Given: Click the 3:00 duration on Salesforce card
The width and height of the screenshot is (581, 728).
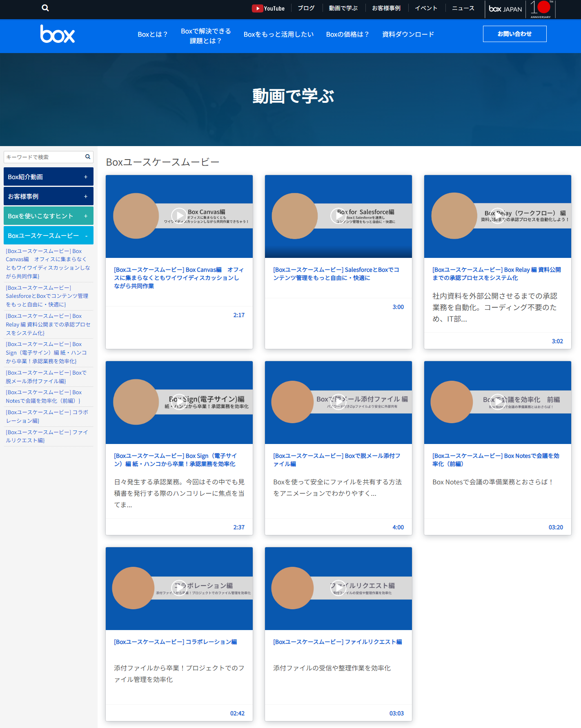Looking at the screenshot, I should (x=398, y=307).
